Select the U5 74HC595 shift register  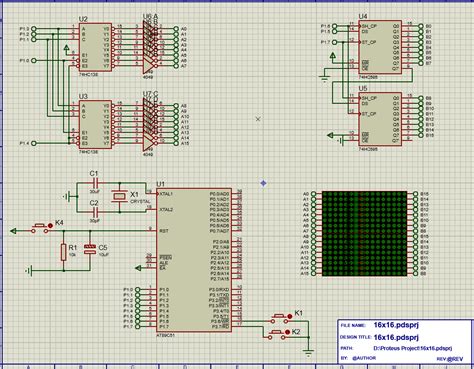[380, 119]
